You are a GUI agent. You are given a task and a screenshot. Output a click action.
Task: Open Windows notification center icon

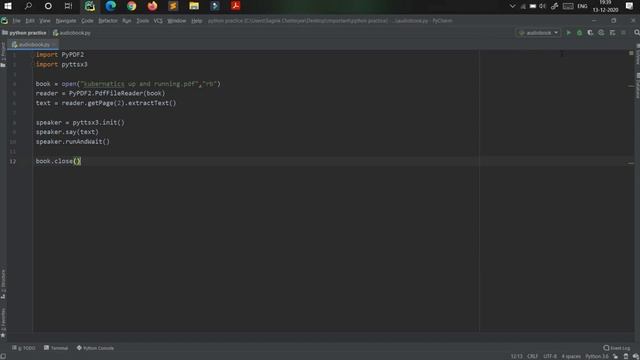[629, 6]
